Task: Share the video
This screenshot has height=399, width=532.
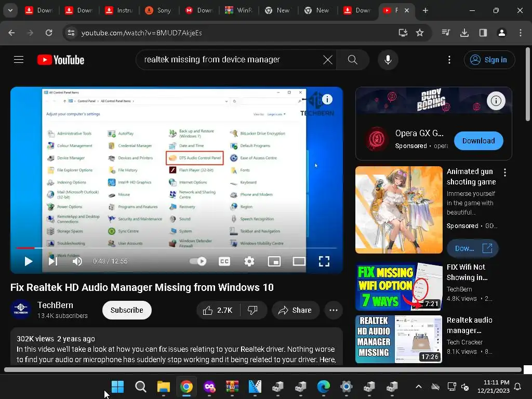Action: pos(295,310)
